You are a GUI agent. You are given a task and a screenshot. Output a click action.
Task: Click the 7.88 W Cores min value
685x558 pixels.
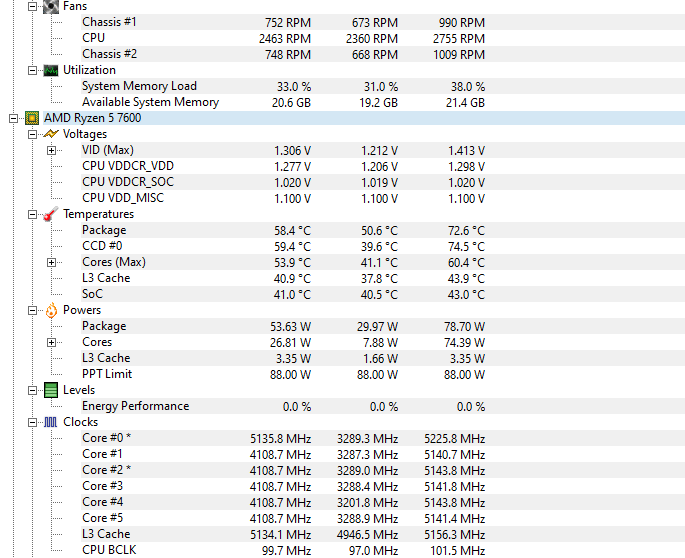pos(381,343)
